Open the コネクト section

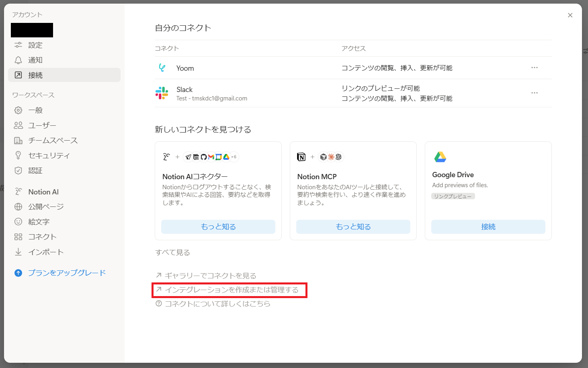[64, 237]
